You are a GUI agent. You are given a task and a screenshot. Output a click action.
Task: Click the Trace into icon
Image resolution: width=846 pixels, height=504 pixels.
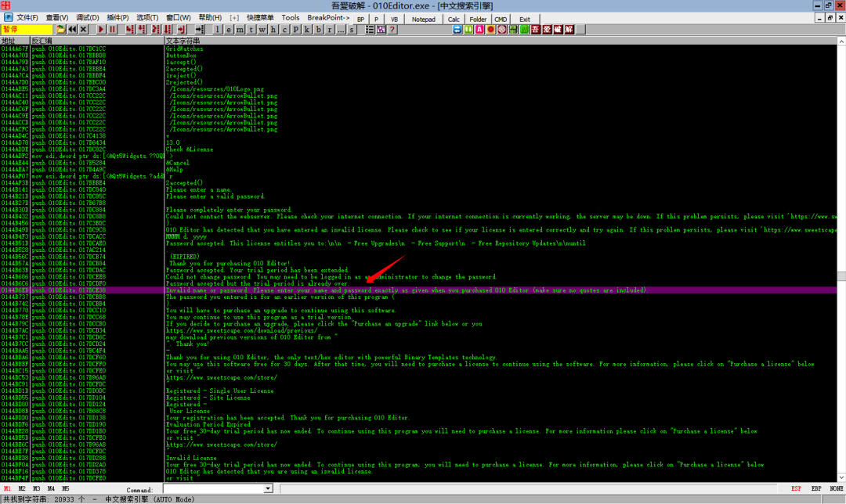click(x=156, y=30)
